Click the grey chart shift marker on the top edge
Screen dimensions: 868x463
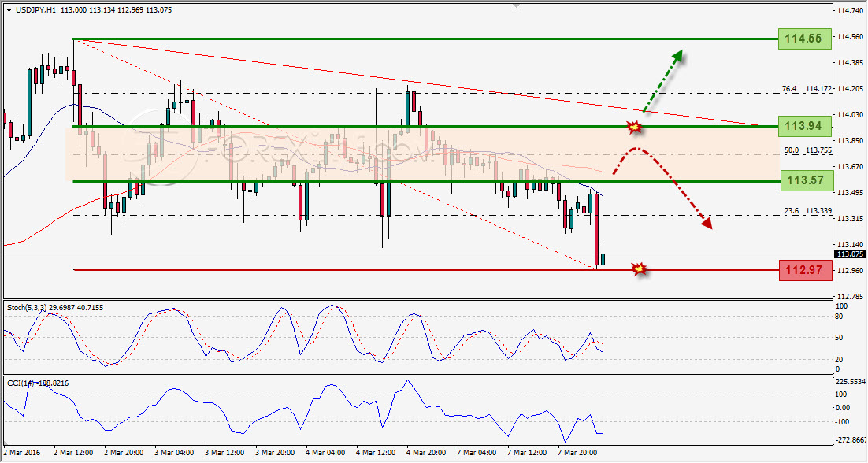(x=516, y=6)
